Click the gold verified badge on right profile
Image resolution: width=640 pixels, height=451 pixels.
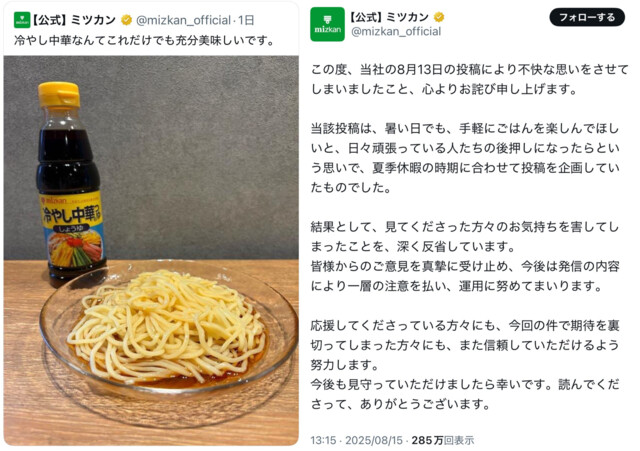click(x=439, y=17)
